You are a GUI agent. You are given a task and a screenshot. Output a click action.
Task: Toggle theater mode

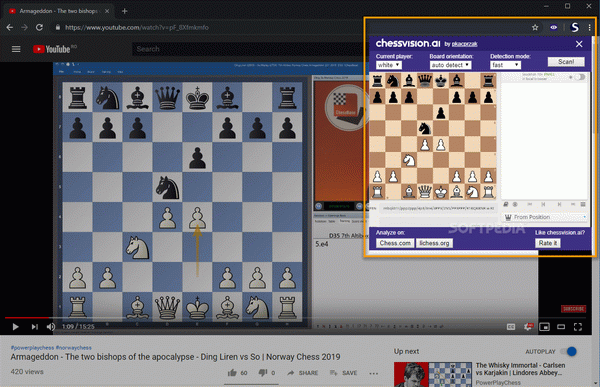tap(561, 327)
